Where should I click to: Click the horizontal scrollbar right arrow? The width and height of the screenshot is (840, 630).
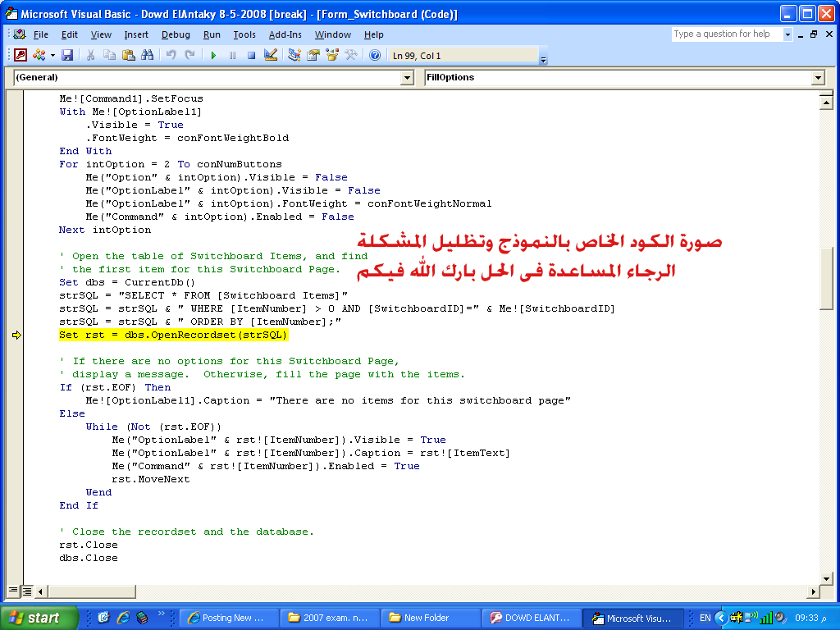(813, 591)
